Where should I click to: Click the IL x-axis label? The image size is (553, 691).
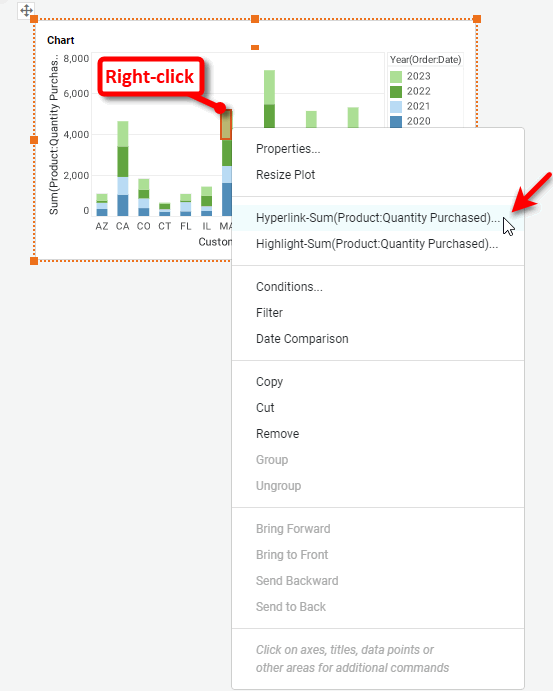206,226
